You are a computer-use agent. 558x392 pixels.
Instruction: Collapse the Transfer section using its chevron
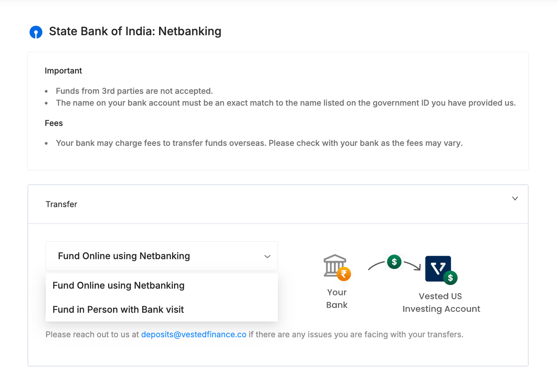(x=515, y=198)
